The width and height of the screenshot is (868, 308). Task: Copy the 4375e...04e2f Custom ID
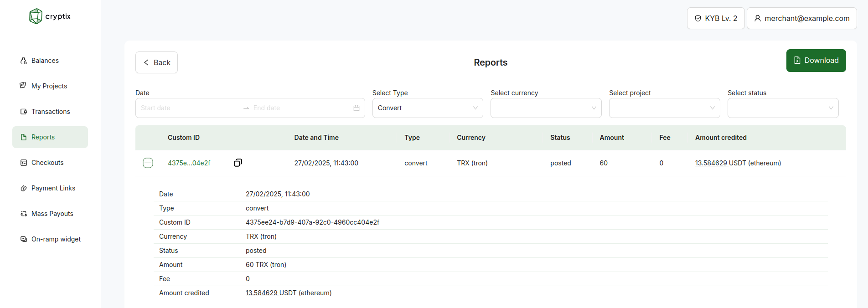[238, 163]
